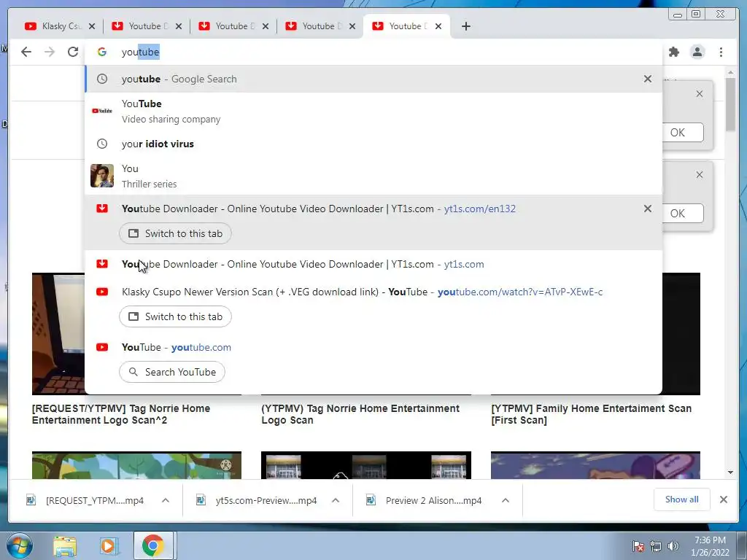Viewport: 747px width, 560px height.
Task: Select the 'You' Thriller series suggestion
Action: [x=373, y=176]
